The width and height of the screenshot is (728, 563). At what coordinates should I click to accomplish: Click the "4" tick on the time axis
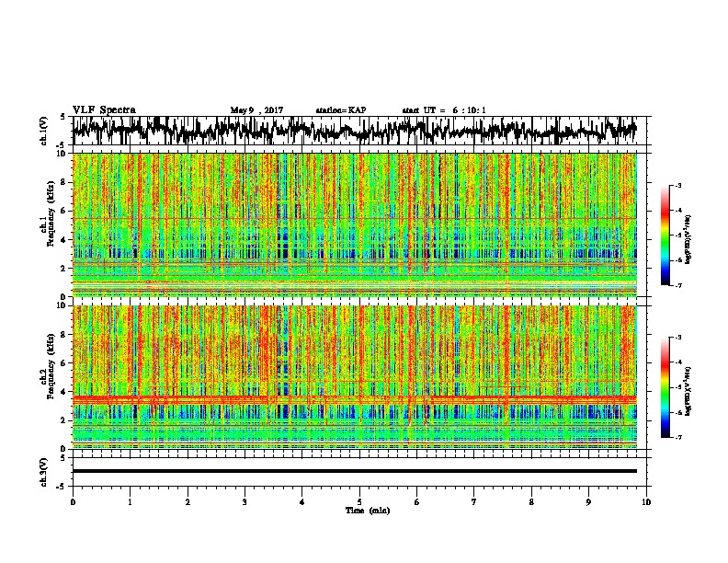click(302, 502)
